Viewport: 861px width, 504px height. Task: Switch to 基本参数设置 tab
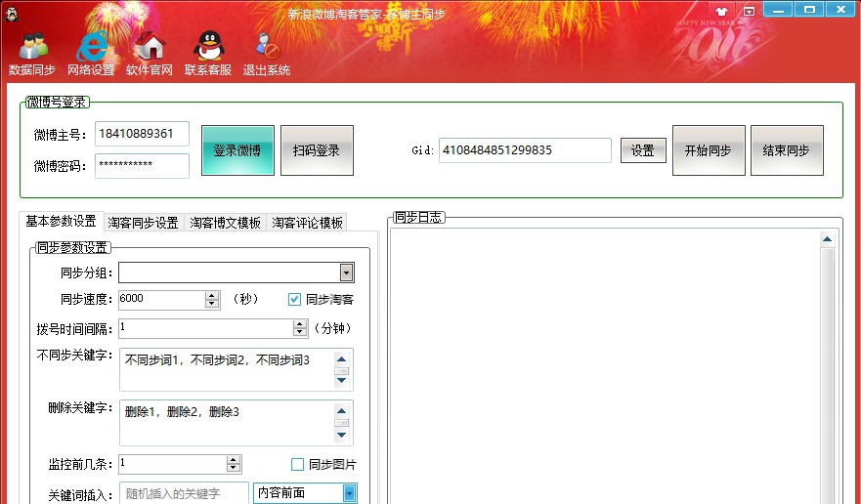(x=61, y=222)
